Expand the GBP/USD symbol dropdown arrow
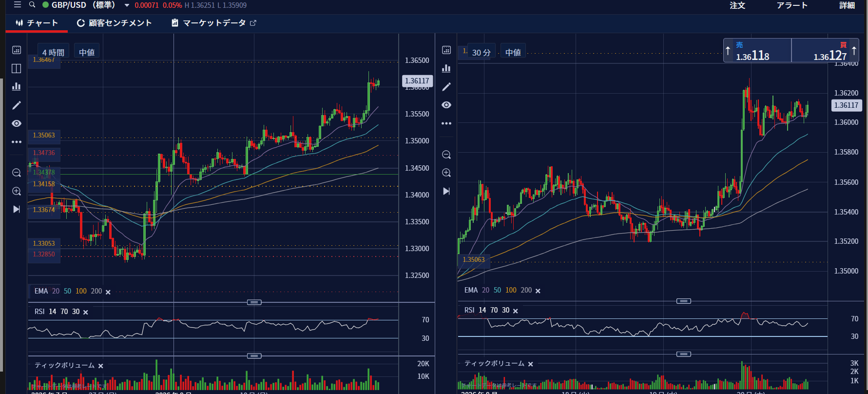This screenshot has height=394, width=868. point(127,5)
